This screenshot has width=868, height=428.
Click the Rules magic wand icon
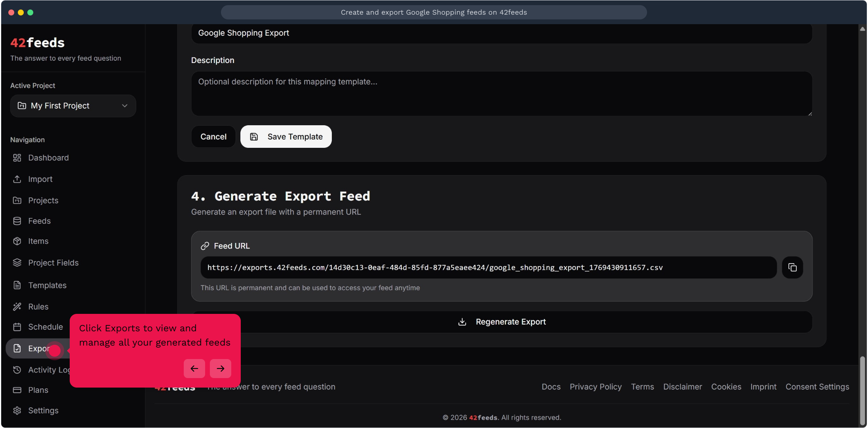(x=17, y=307)
